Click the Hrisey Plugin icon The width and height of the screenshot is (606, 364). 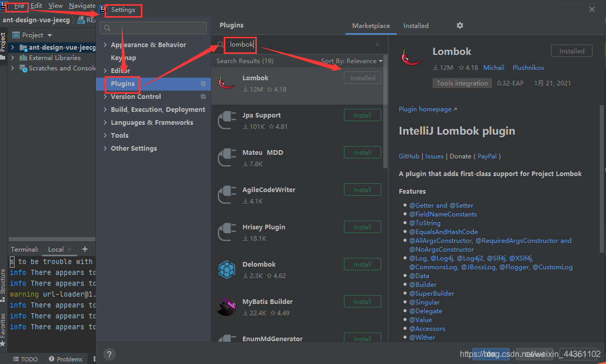point(226,232)
